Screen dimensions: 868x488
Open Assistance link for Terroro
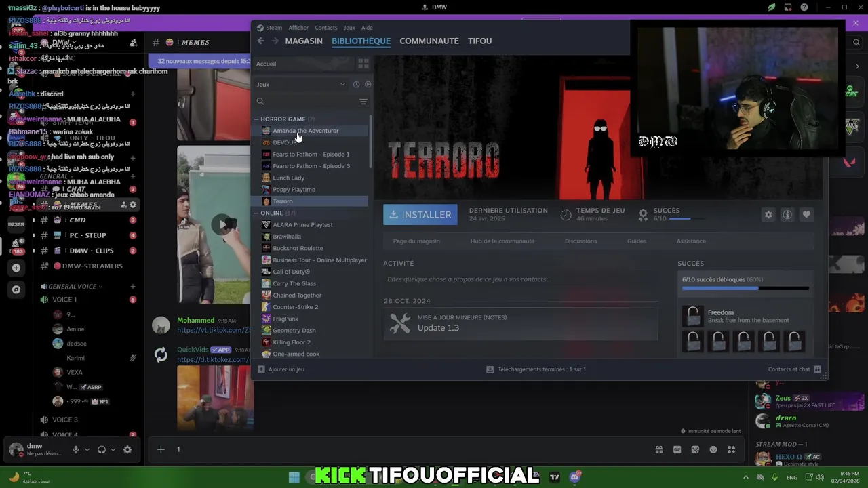(691, 241)
